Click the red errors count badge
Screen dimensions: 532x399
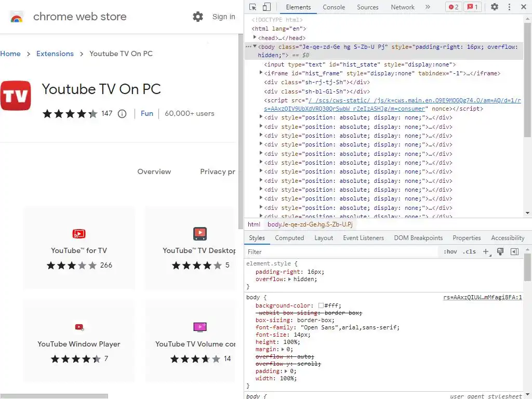(454, 7)
